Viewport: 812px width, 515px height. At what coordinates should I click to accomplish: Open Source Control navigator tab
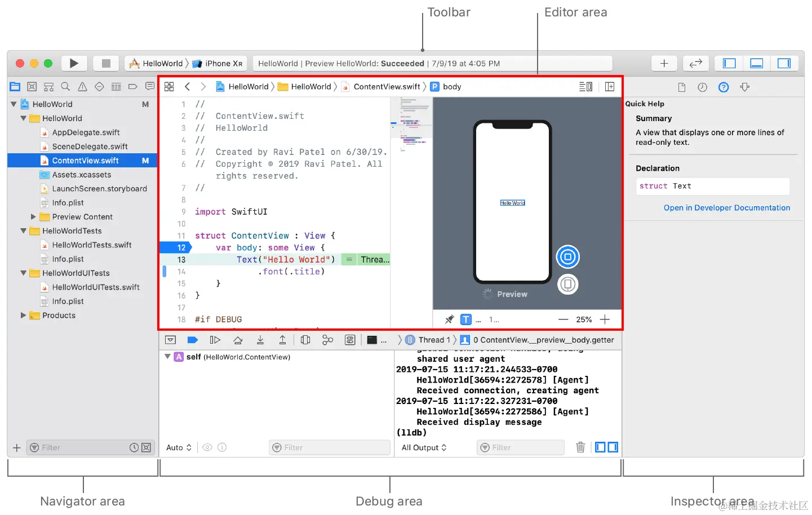tap(32, 87)
